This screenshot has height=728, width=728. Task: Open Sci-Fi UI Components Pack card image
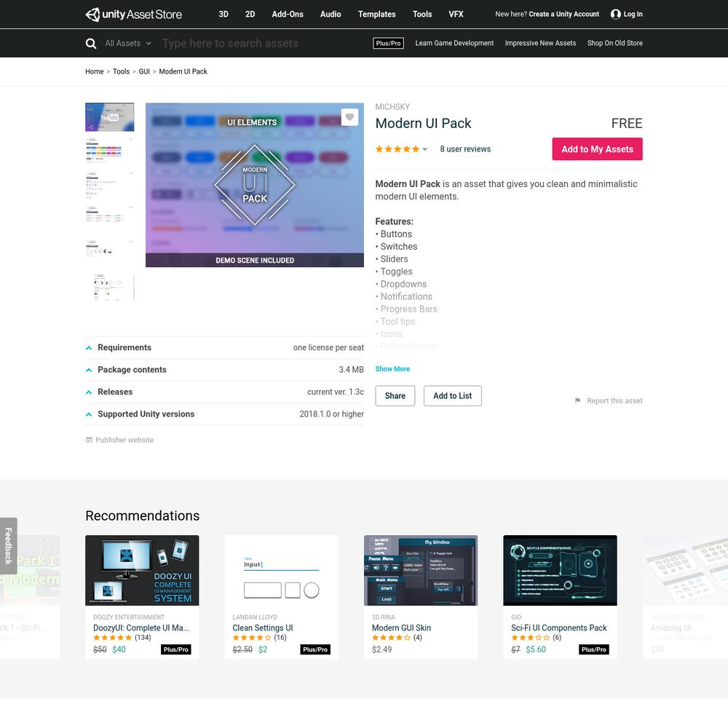tap(560, 570)
